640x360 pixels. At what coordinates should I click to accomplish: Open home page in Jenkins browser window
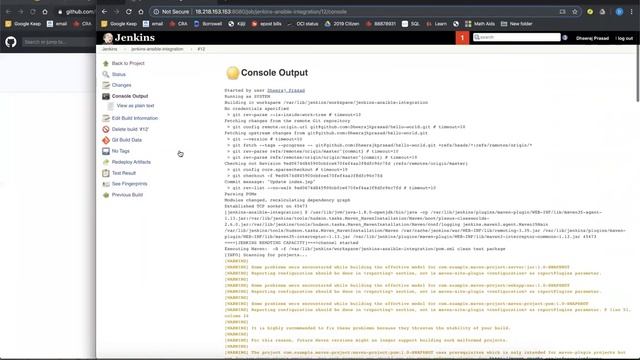141,12
